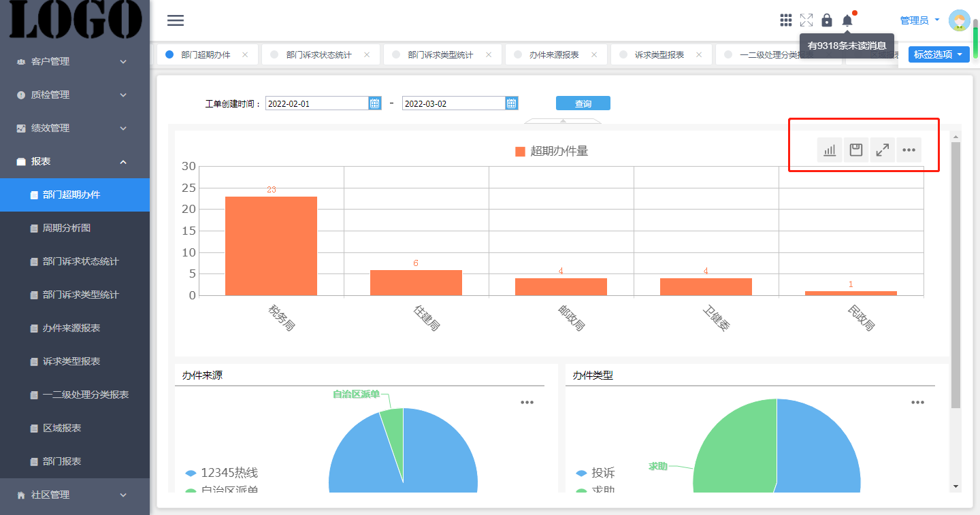Screen dimensions: 980x515
Task: Open 区域报表 in the sidebar
Action: (75, 428)
